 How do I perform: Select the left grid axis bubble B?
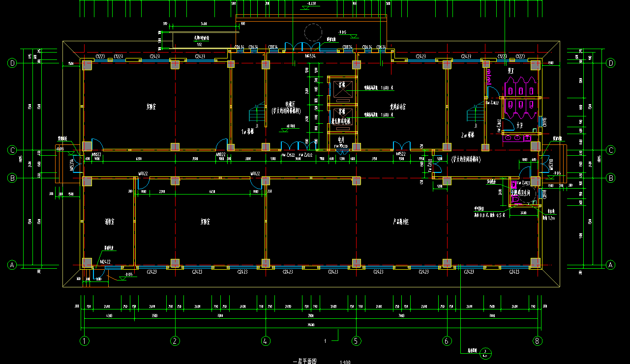(12, 178)
